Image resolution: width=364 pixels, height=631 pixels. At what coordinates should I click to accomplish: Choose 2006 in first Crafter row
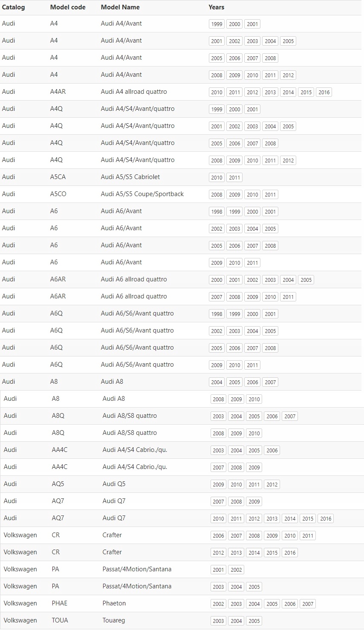218,535
